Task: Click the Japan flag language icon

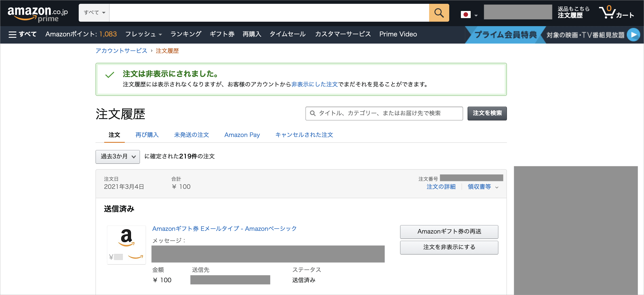Action: point(466,15)
